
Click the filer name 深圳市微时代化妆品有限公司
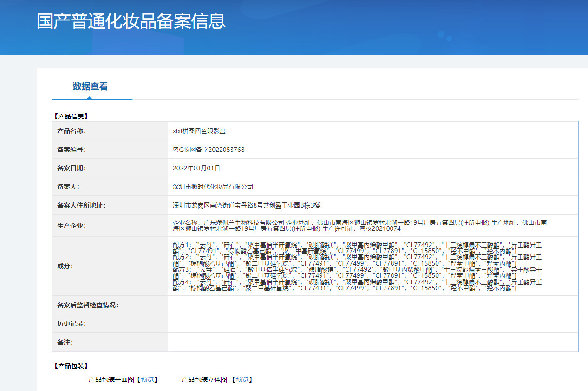pos(213,187)
